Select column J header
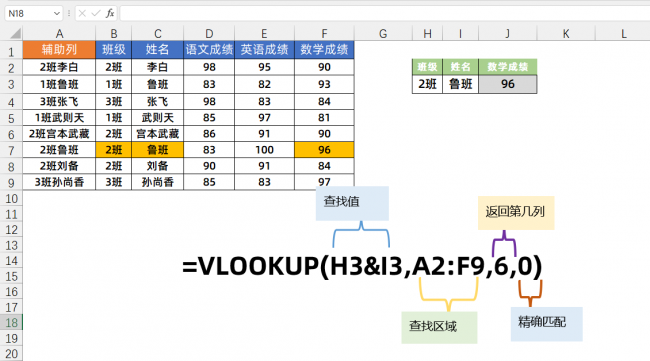 coord(507,34)
